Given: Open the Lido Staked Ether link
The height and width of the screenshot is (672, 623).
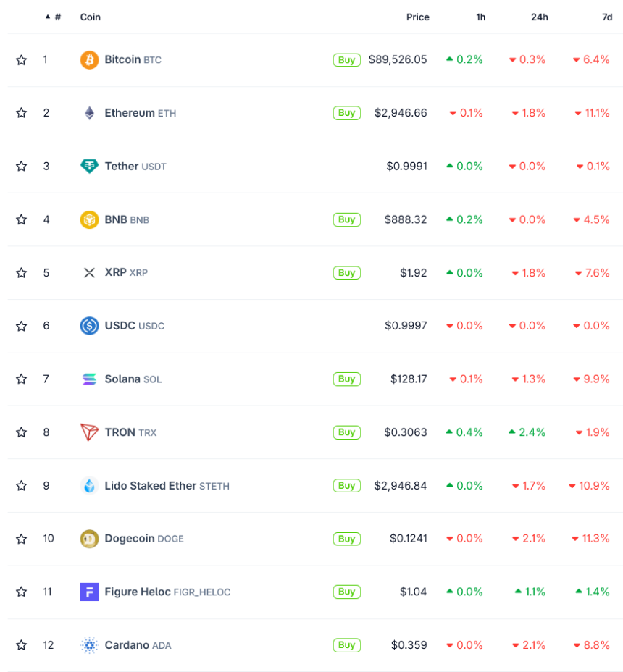Looking at the screenshot, I should click(151, 486).
